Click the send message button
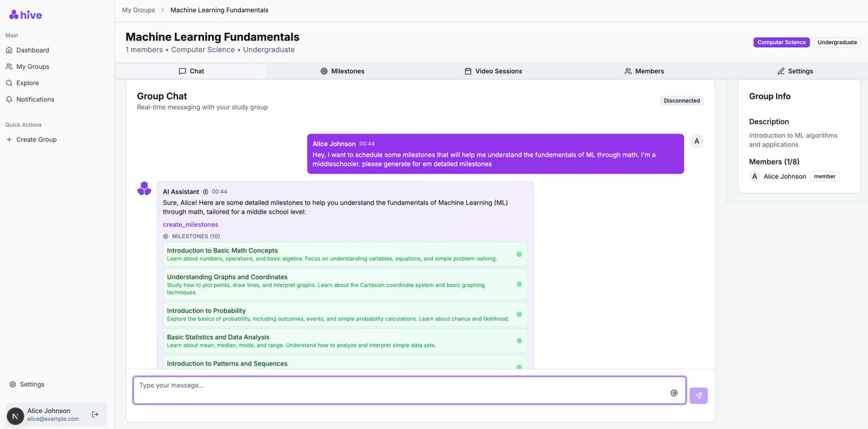Screen dimensions: 868x429 (x=699, y=395)
